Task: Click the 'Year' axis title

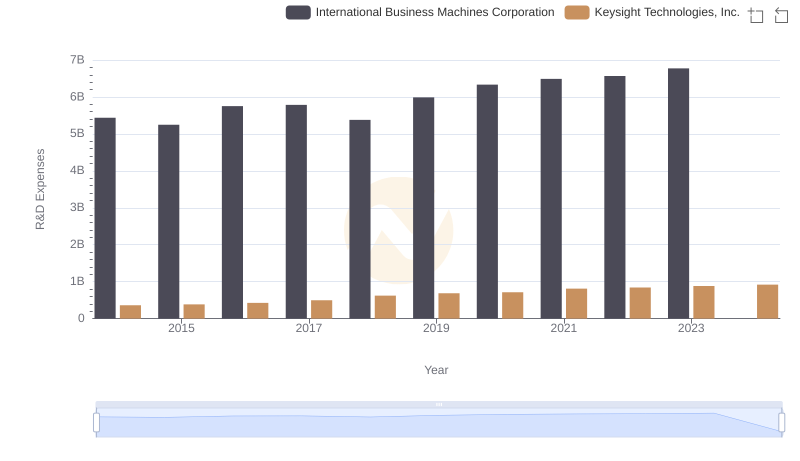Action: [x=436, y=370]
